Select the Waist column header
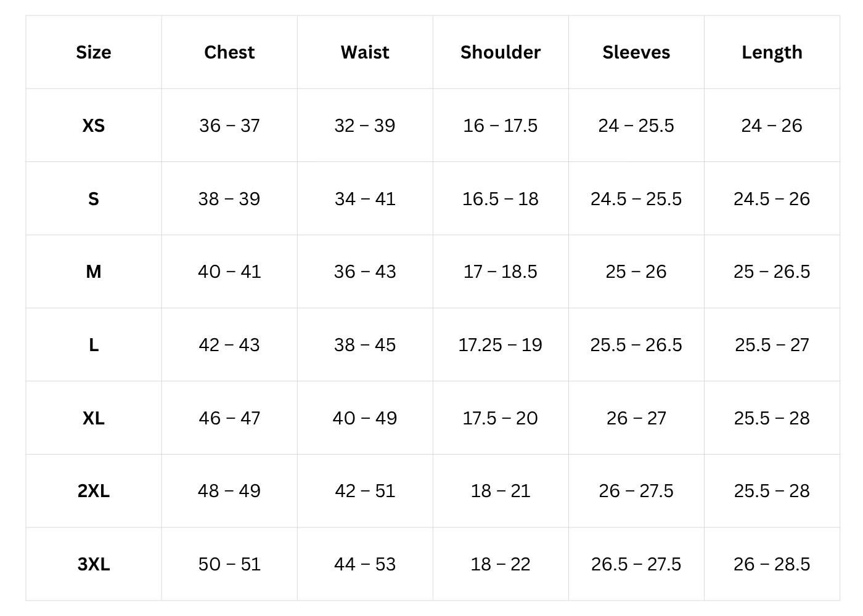The image size is (863, 616). pos(365,52)
